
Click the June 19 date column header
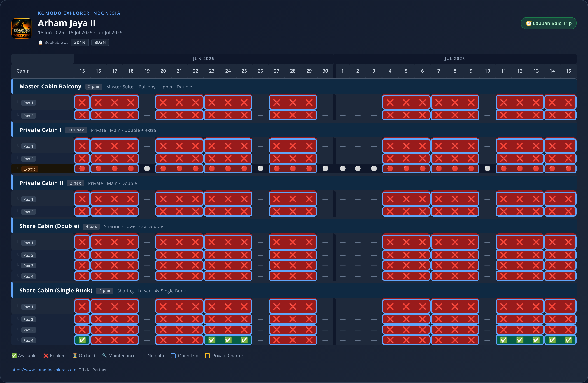point(147,71)
